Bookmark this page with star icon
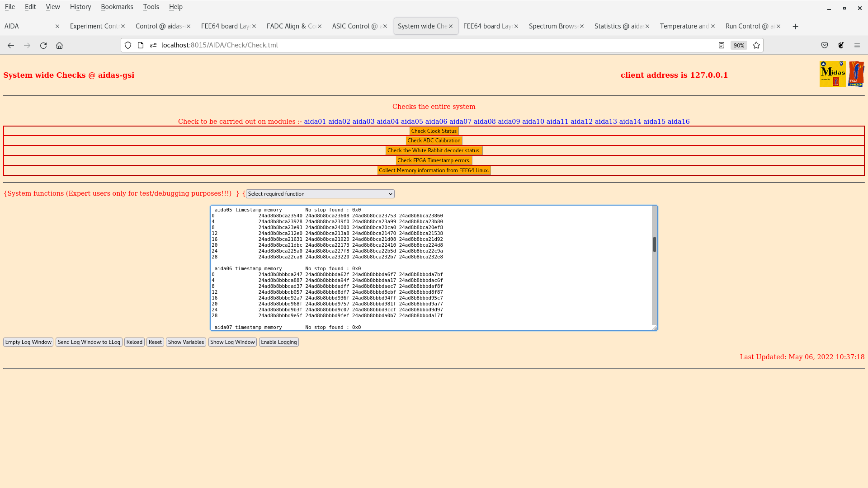868x488 pixels. point(756,45)
